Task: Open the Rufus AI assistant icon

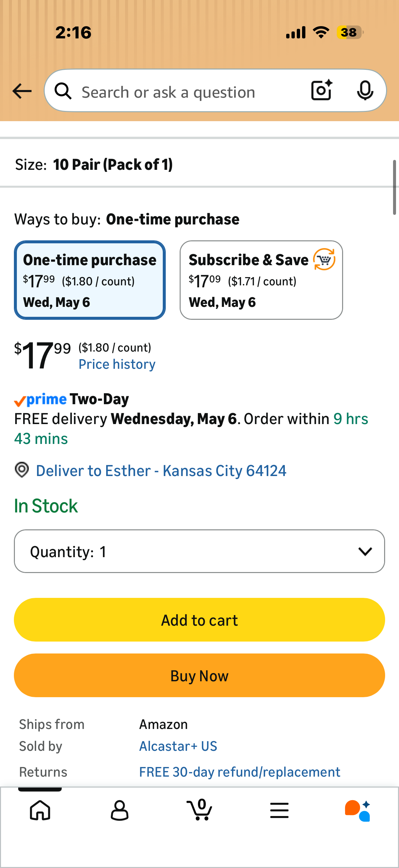Action: (358, 810)
